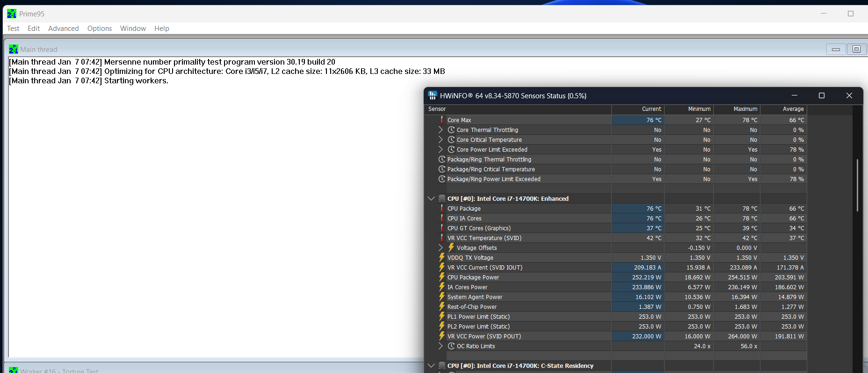Expand the Voltage Offsets row
The width and height of the screenshot is (868, 373).
pos(441,248)
